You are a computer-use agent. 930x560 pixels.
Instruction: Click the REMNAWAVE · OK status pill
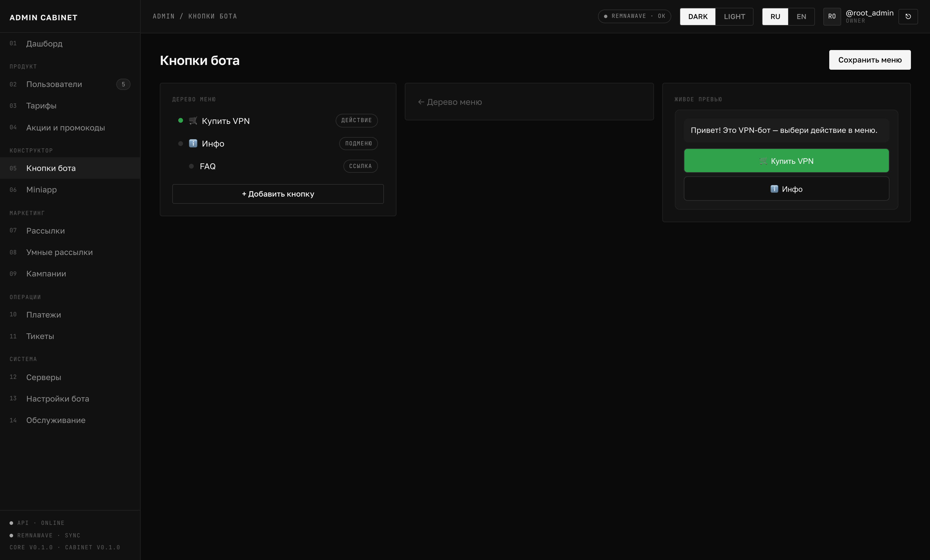click(634, 16)
